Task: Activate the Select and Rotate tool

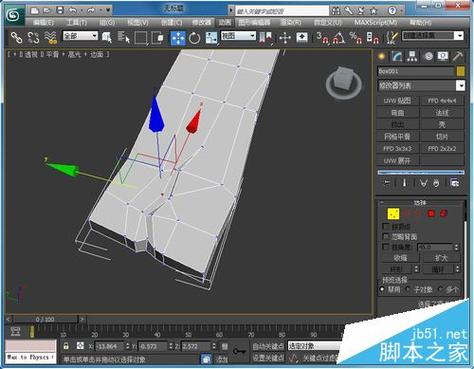Action: [194, 38]
